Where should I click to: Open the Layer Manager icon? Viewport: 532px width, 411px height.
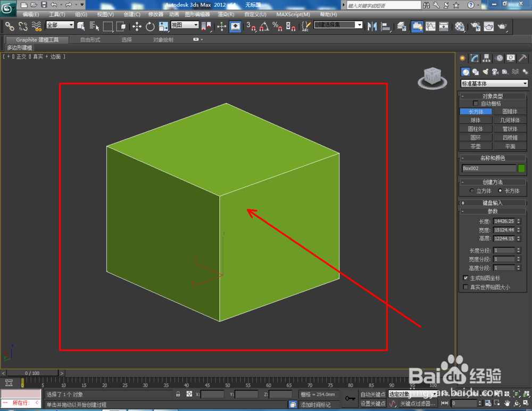(402, 27)
